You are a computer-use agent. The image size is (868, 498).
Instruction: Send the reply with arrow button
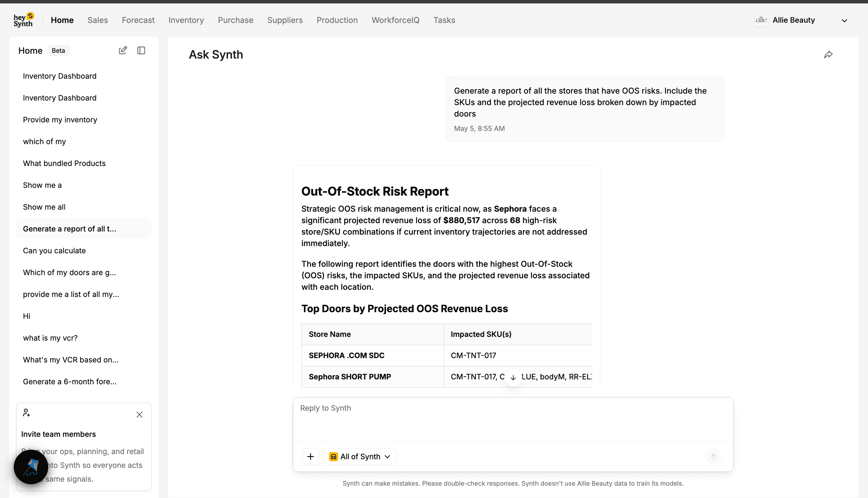[713, 456]
